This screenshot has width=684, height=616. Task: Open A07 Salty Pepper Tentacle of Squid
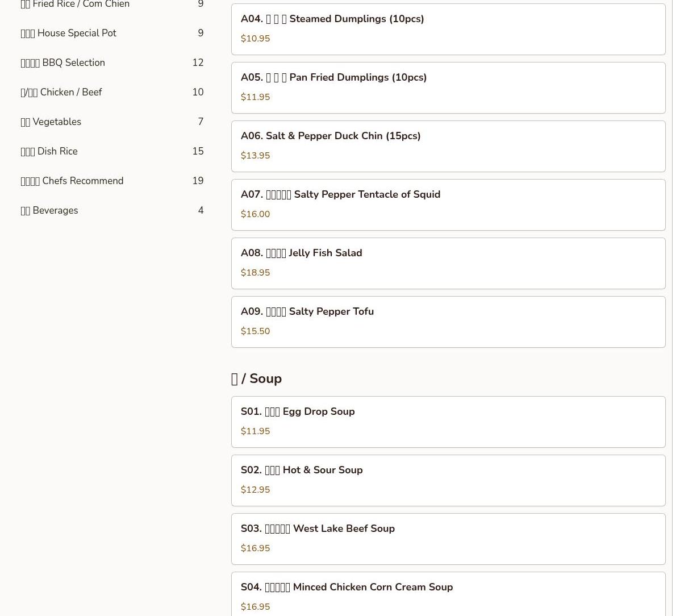tap(448, 205)
